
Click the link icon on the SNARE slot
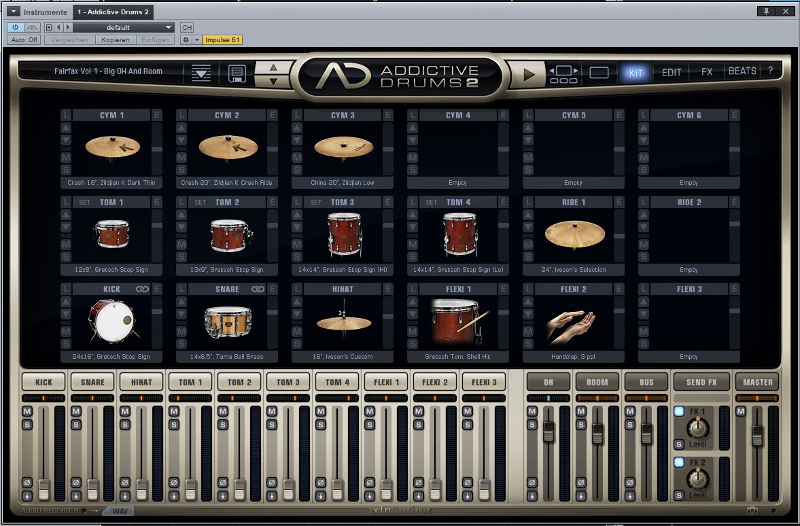(x=258, y=289)
